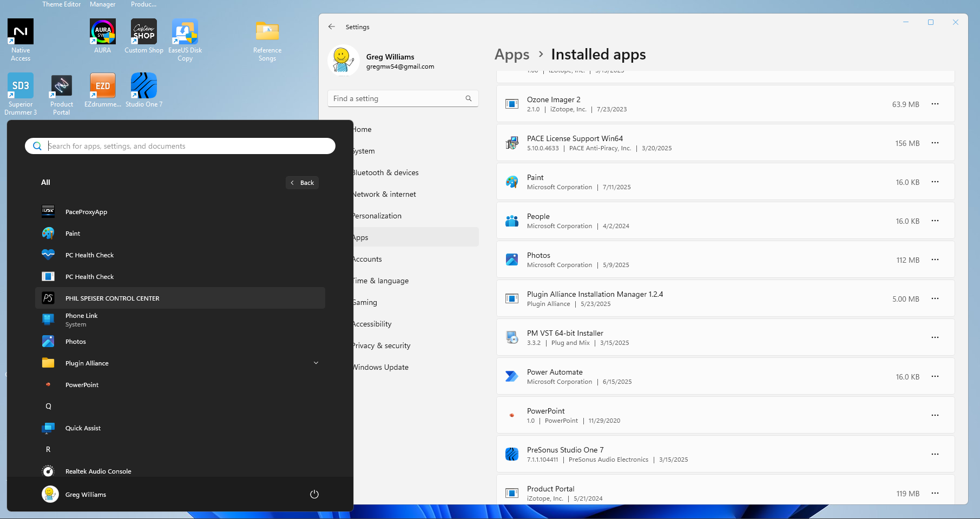Click the Back button in Start menu
The image size is (980, 519).
302,183
